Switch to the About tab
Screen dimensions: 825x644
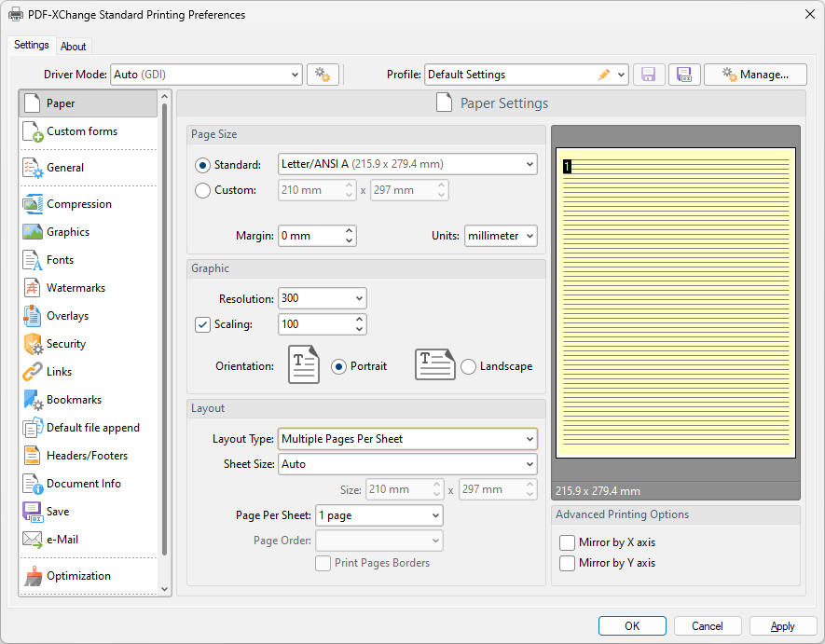coord(73,47)
